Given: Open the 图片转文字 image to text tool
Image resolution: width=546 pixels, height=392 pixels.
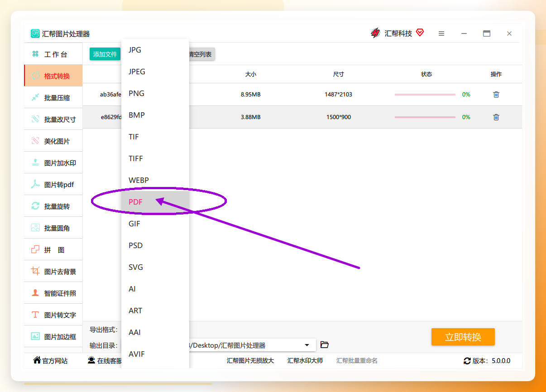Looking at the screenshot, I should pyautogui.click(x=53, y=315).
